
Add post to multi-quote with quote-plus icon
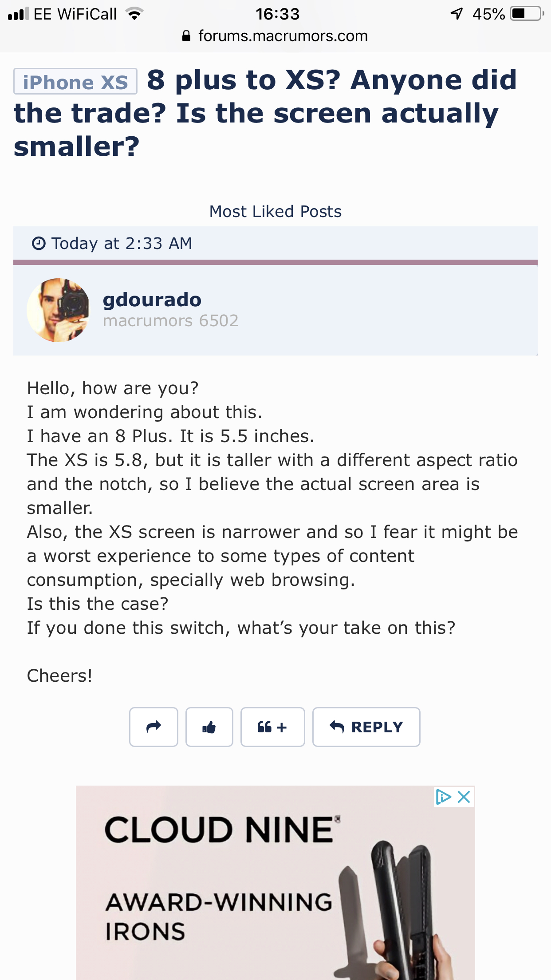(272, 727)
